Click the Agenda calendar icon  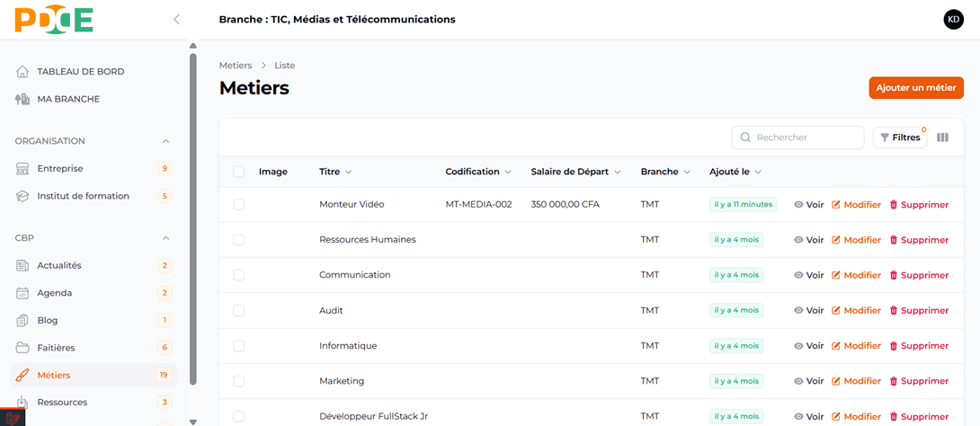click(22, 293)
